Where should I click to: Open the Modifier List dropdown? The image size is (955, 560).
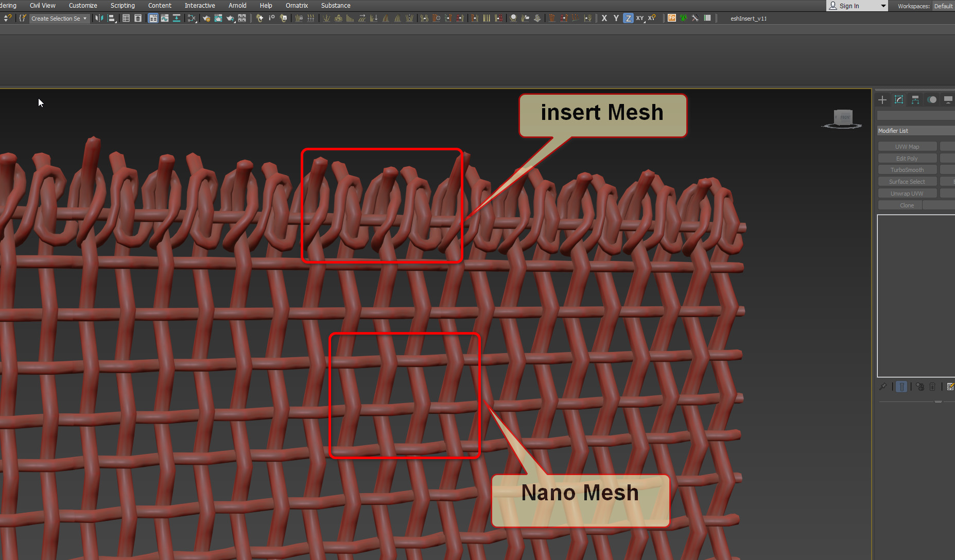(916, 131)
